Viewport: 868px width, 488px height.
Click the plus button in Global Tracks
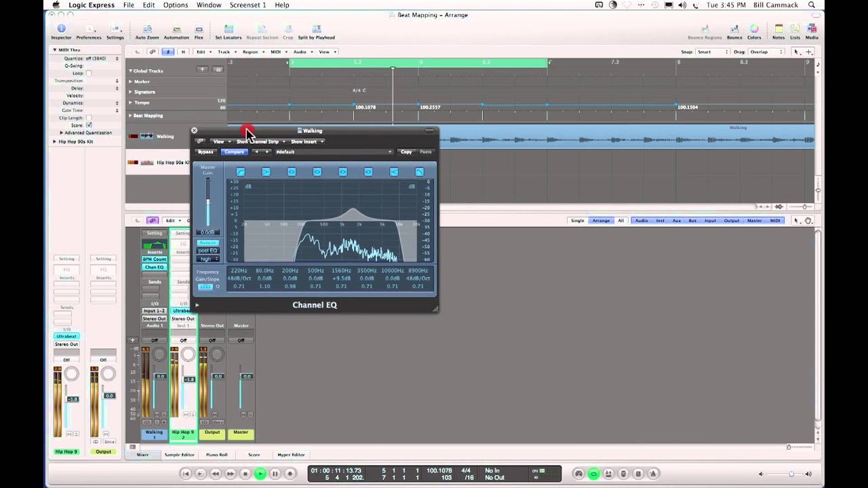tap(202, 69)
